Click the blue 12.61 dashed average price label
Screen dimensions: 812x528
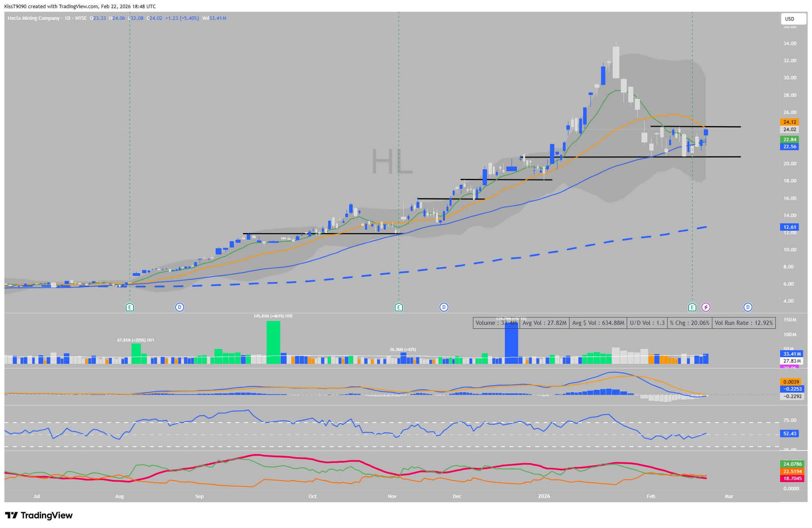coord(789,227)
